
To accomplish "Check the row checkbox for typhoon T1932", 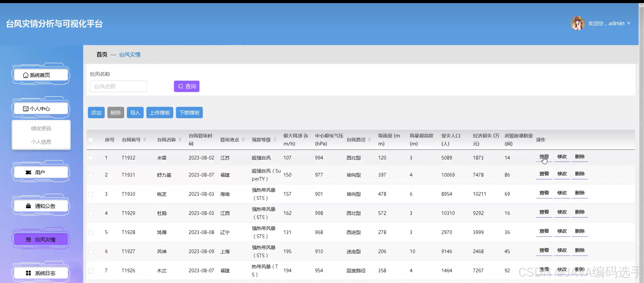I will [91, 158].
